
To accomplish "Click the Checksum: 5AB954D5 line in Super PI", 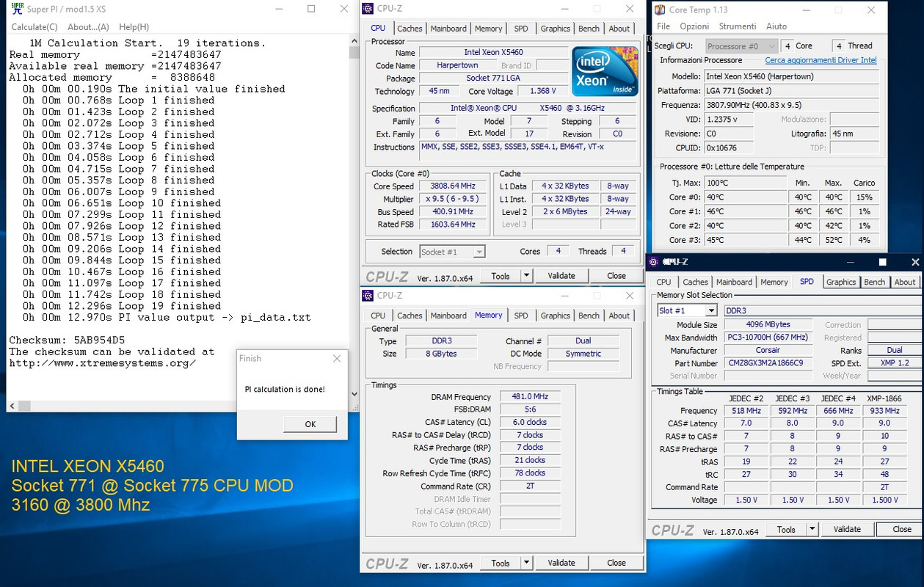I will (67, 340).
